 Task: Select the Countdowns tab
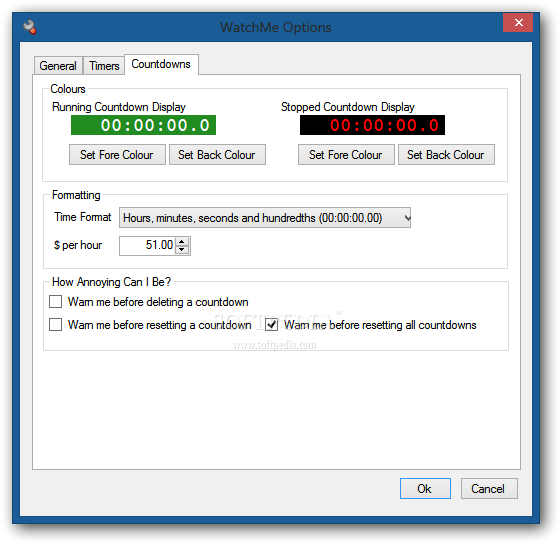point(161,64)
